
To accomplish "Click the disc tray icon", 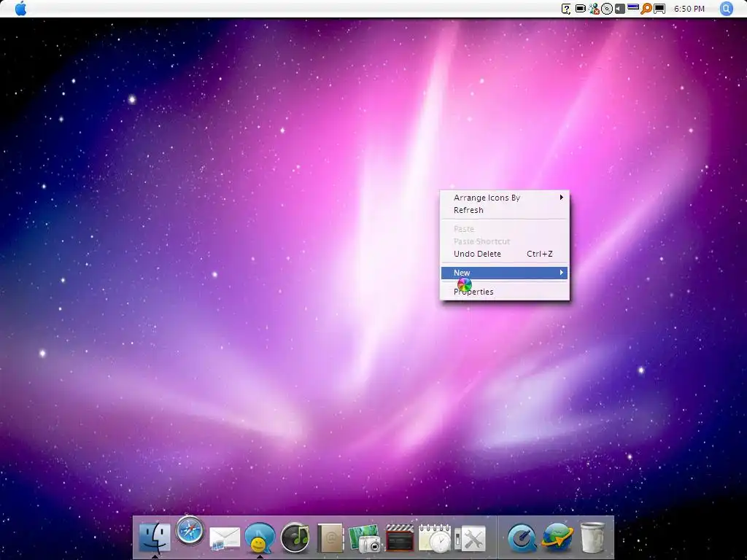I will 606,9.
